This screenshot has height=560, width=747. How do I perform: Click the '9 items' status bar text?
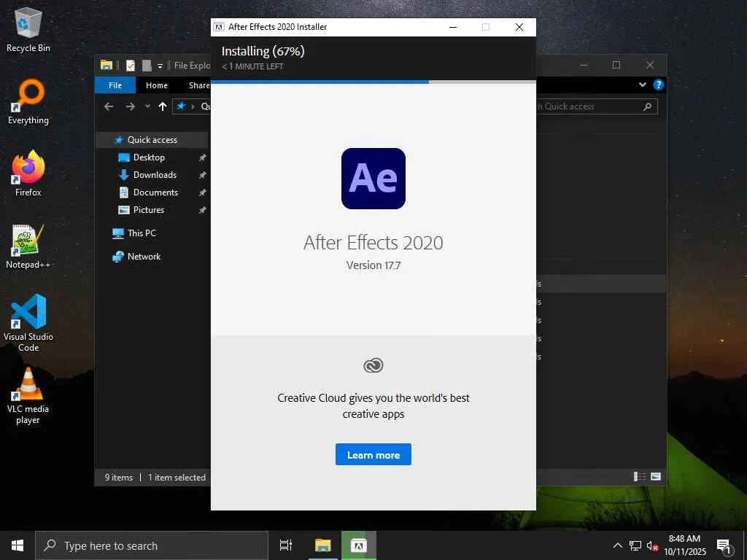point(119,477)
